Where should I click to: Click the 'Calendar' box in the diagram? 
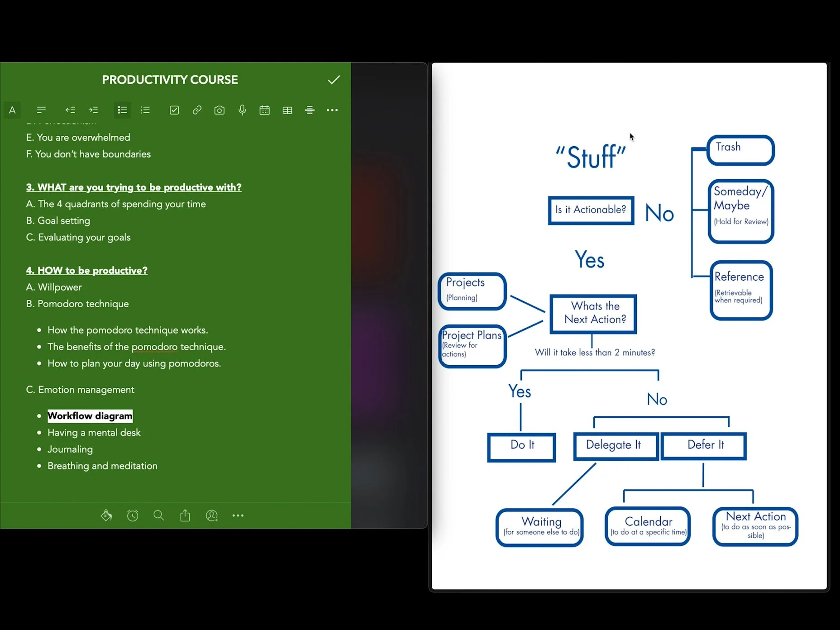tap(648, 526)
